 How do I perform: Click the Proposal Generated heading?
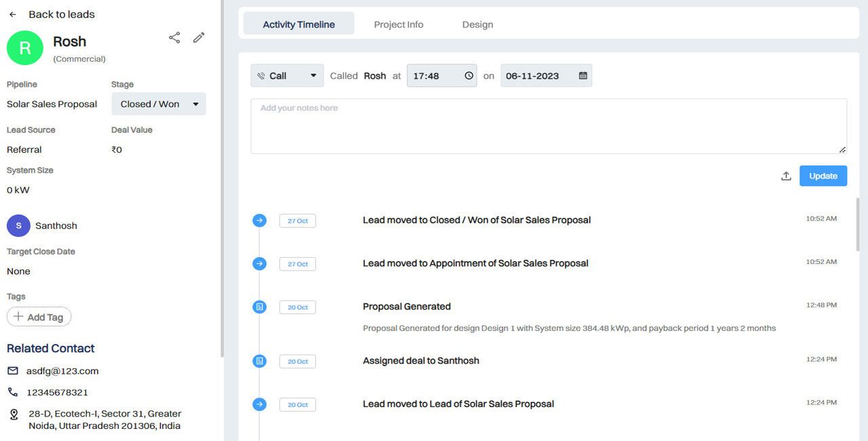point(407,307)
